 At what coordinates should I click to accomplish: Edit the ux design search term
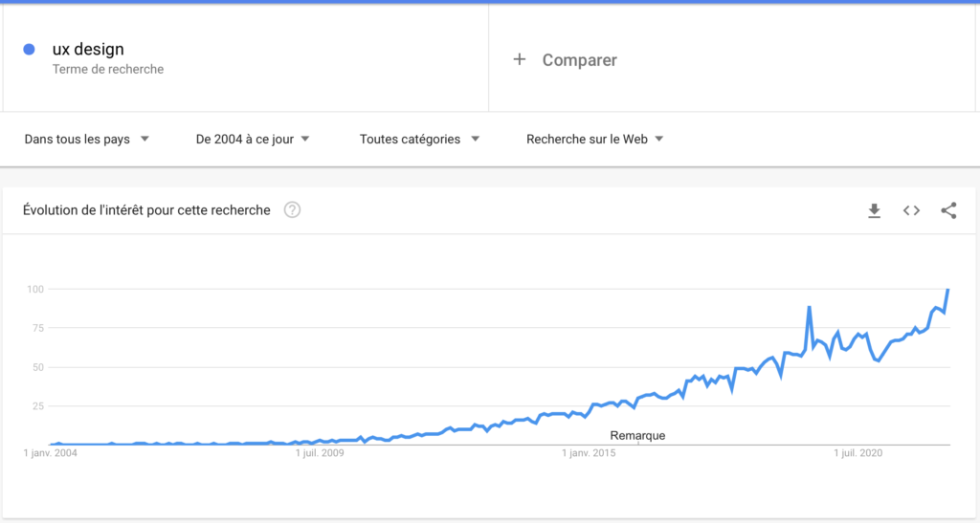tap(88, 49)
